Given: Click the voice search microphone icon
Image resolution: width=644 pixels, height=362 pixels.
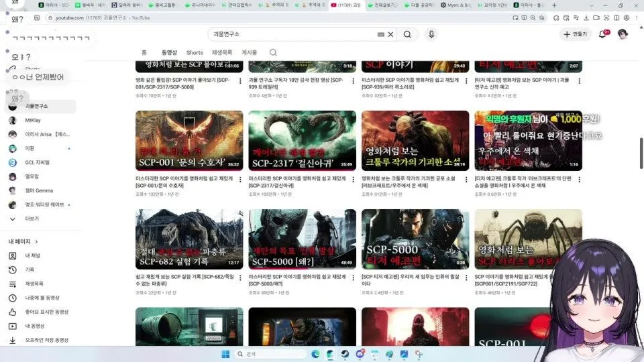Looking at the screenshot, I should [x=431, y=34].
